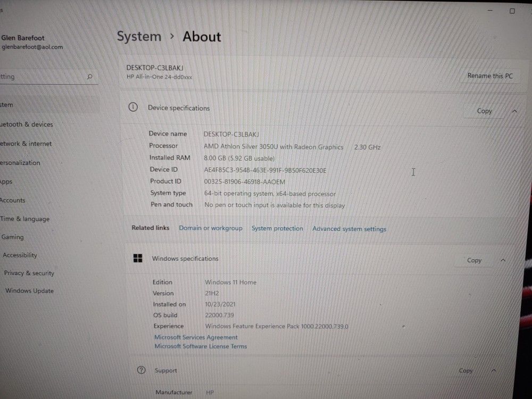The image size is (532, 399).
Task: Click the Windows Feature Experience Pack value
Action: click(x=277, y=326)
